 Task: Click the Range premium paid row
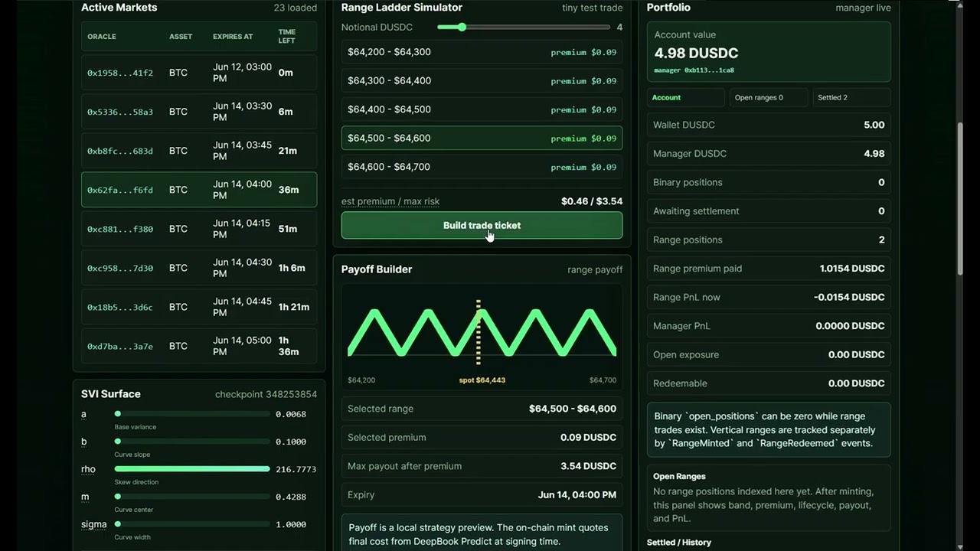769,269
